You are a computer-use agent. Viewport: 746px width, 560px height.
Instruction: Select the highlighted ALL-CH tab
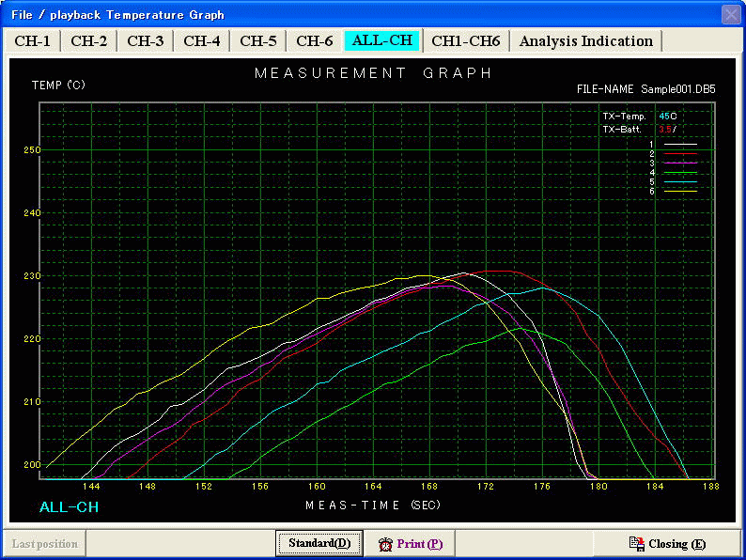click(x=382, y=40)
